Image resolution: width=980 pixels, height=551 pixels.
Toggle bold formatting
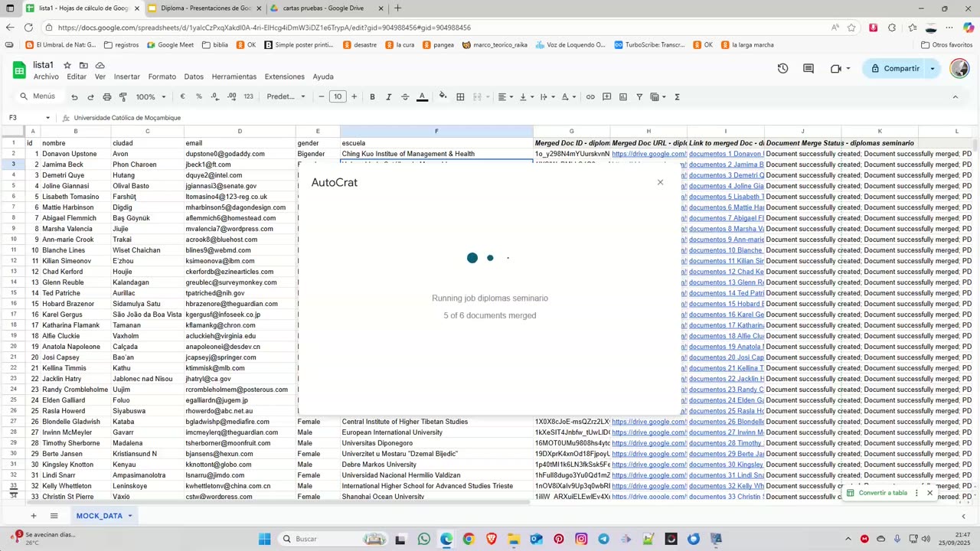click(372, 97)
